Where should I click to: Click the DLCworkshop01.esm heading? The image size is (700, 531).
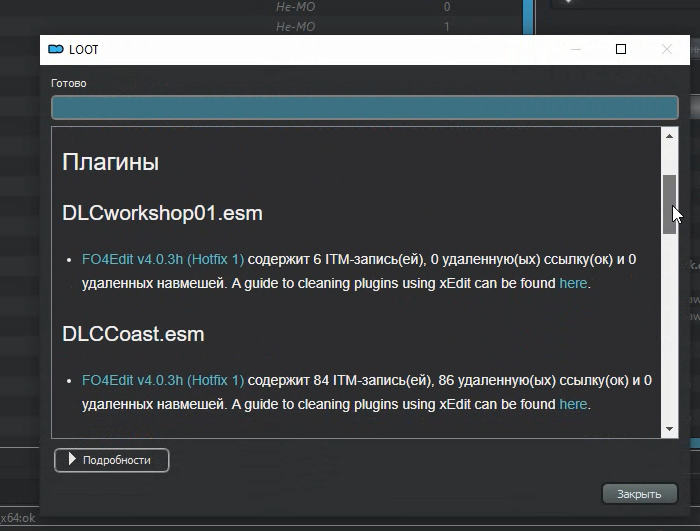tap(162, 213)
